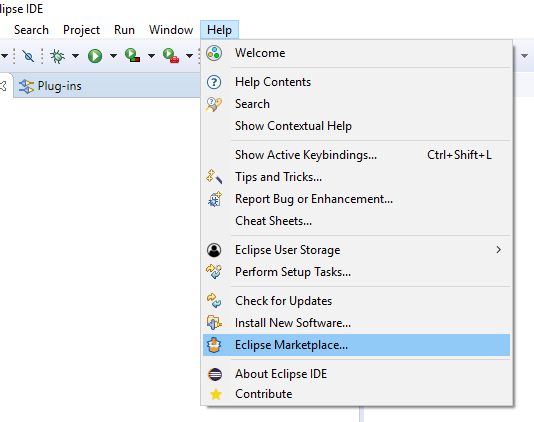
Task: Open dropdown arrow at left toolbar edge
Action: pos(4,56)
